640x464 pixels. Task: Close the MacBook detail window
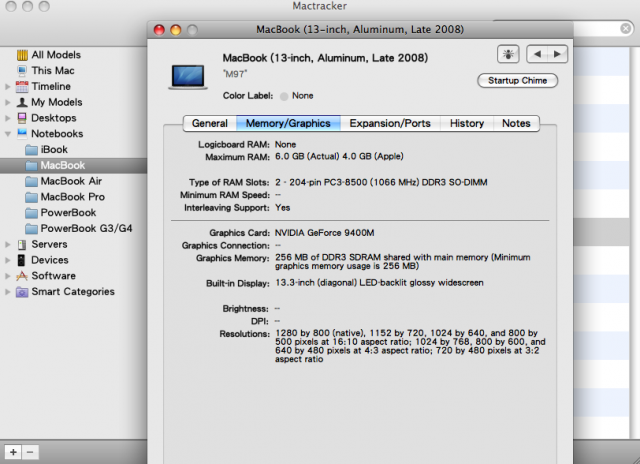point(159,30)
